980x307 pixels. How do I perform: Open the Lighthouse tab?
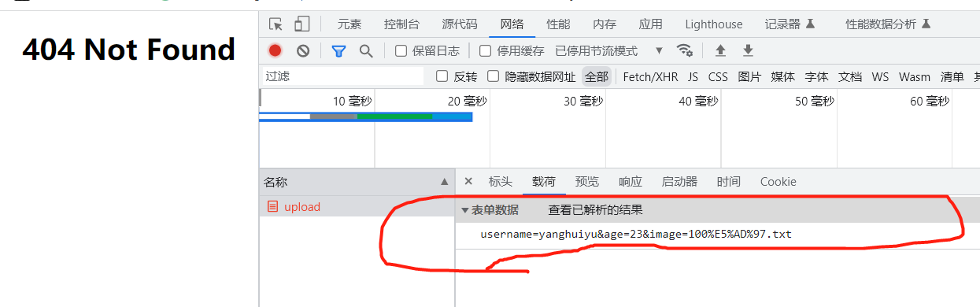tap(713, 24)
